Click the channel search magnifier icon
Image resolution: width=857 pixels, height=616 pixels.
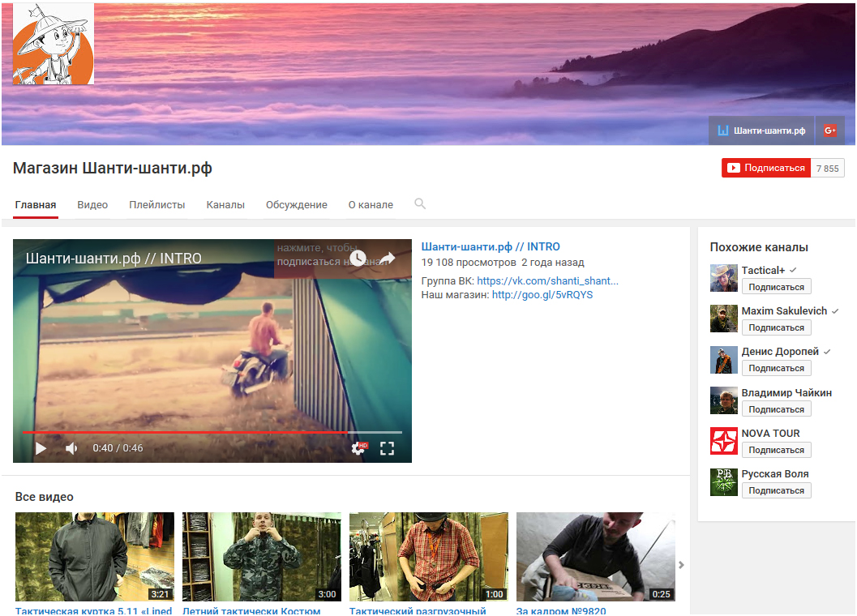click(420, 204)
